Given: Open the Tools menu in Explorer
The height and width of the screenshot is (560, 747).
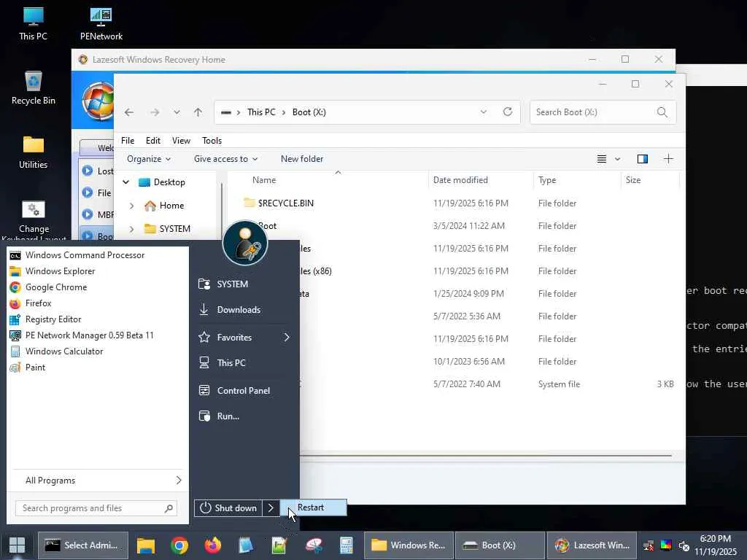Looking at the screenshot, I should [212, 141].
